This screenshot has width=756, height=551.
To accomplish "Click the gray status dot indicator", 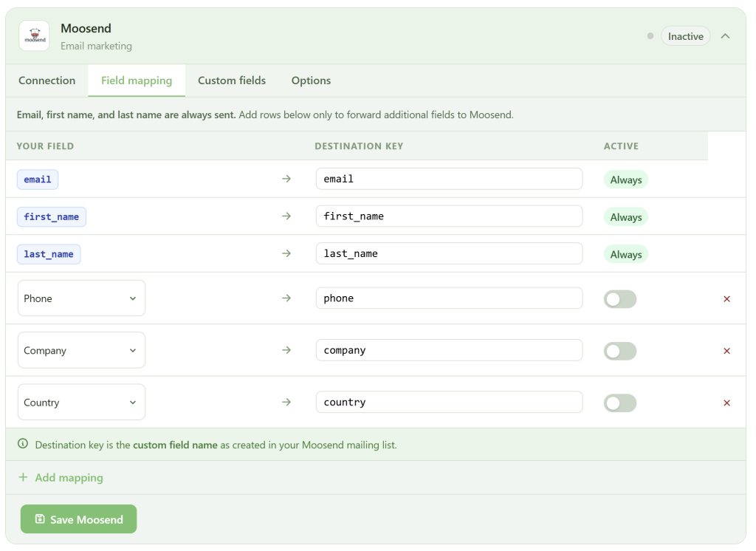I will [650, 35].
